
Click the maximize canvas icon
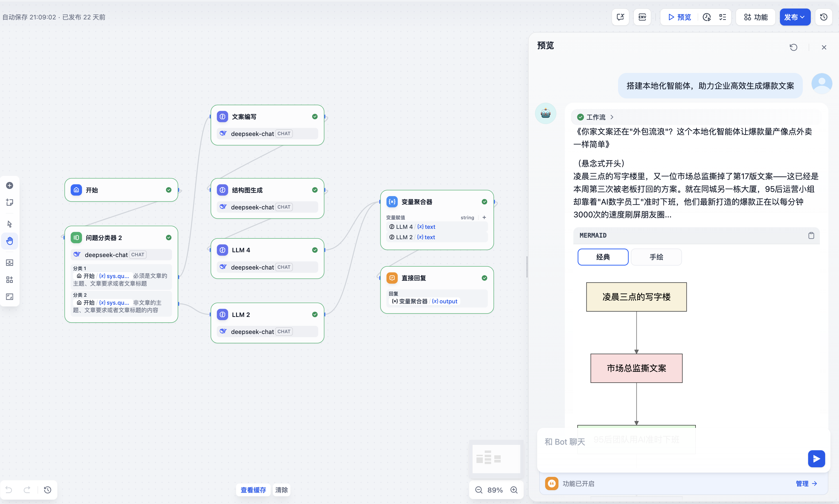pyautogui.click(x=10, y=297)
